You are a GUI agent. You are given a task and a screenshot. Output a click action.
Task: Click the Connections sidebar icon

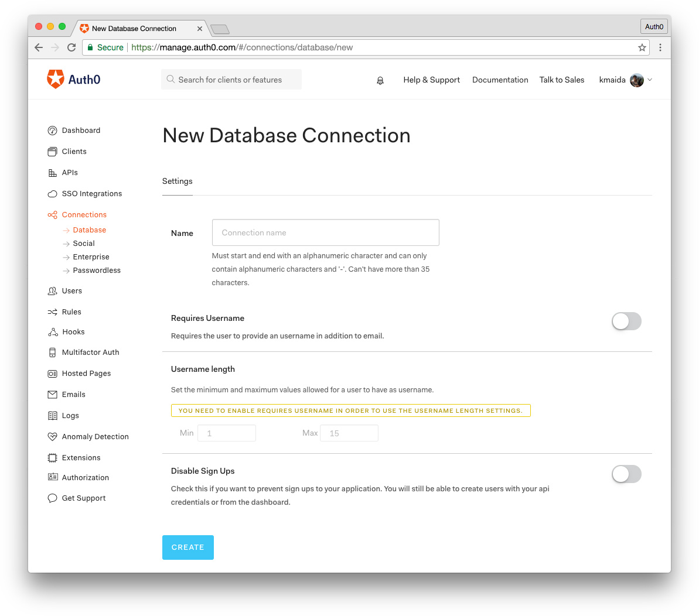52,215
